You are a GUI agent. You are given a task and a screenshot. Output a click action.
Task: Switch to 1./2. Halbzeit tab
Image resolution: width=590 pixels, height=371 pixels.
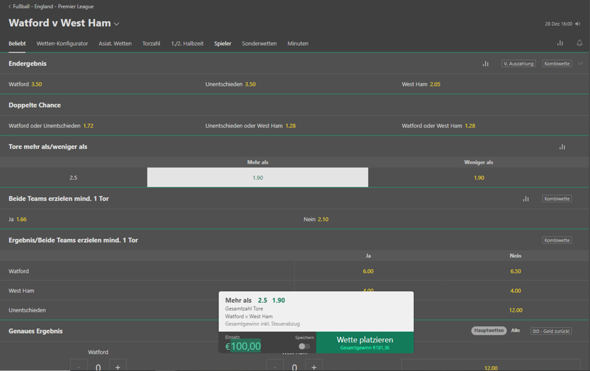click(x=187, y=43)
